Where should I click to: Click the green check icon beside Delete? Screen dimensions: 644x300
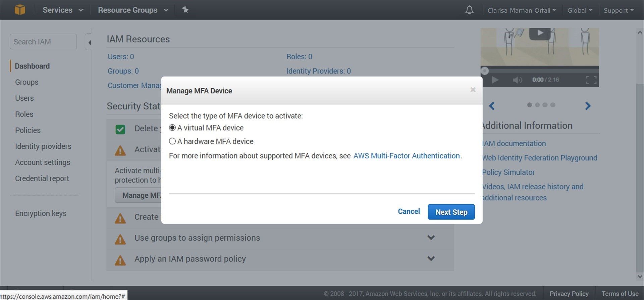120,129
